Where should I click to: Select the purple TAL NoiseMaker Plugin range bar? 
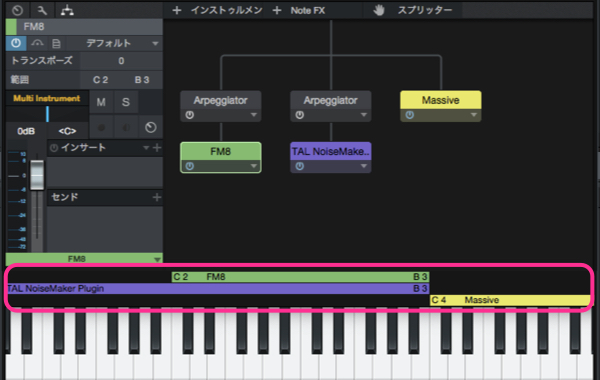point(218,288)
